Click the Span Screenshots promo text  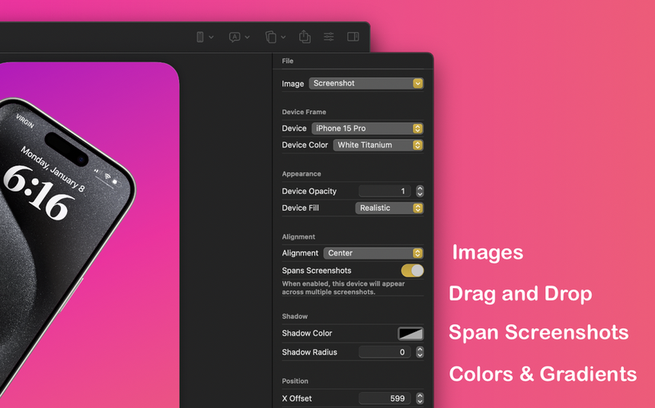pos(538,333)
